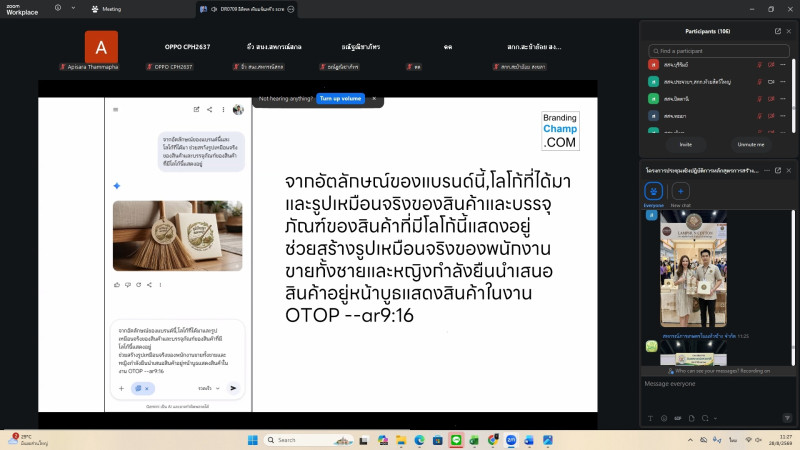Image resolution: width=800 pixels, height=450 pixels.
Task: Open Google Chrome from the taskbar
Action: click(x=493, y=440)
